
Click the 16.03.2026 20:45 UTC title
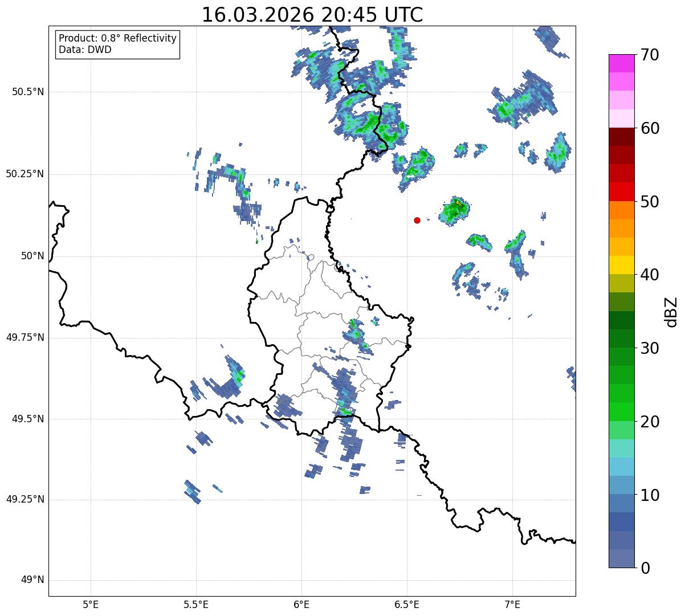coord(312,15)
